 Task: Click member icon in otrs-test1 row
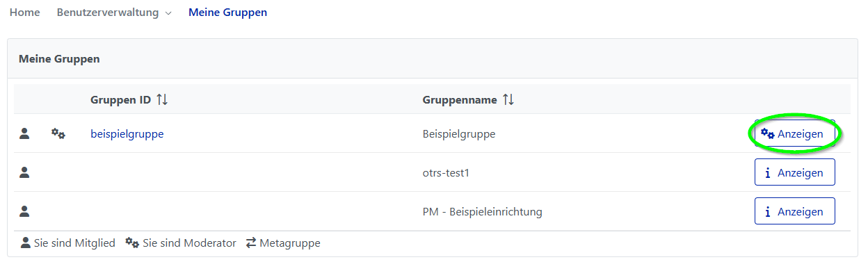pyautogui.click(x=24, y=172)
